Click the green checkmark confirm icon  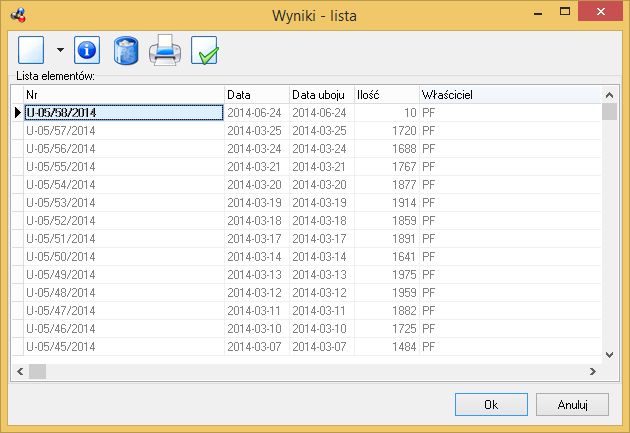click(x=205, y=50)
